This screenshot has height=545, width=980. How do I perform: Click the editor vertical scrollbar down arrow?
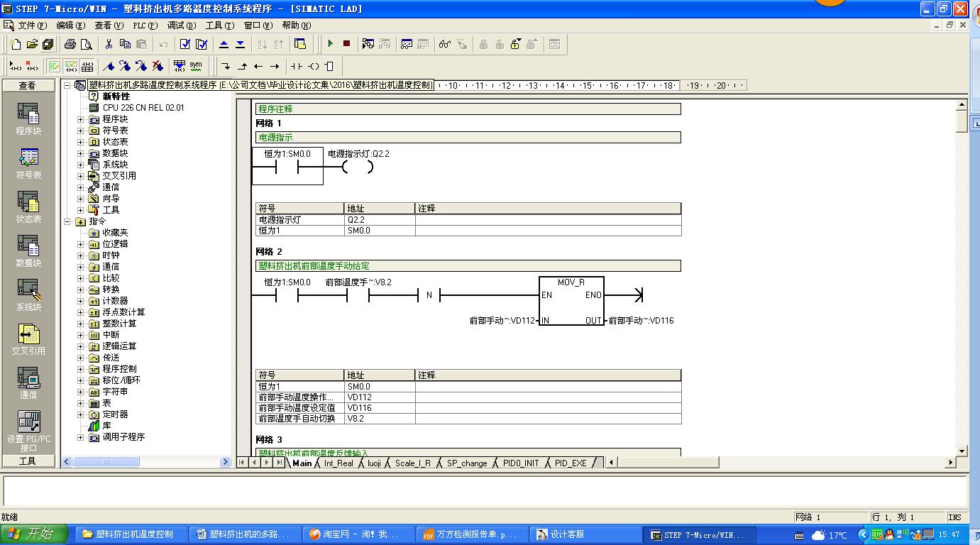(962, 451)
